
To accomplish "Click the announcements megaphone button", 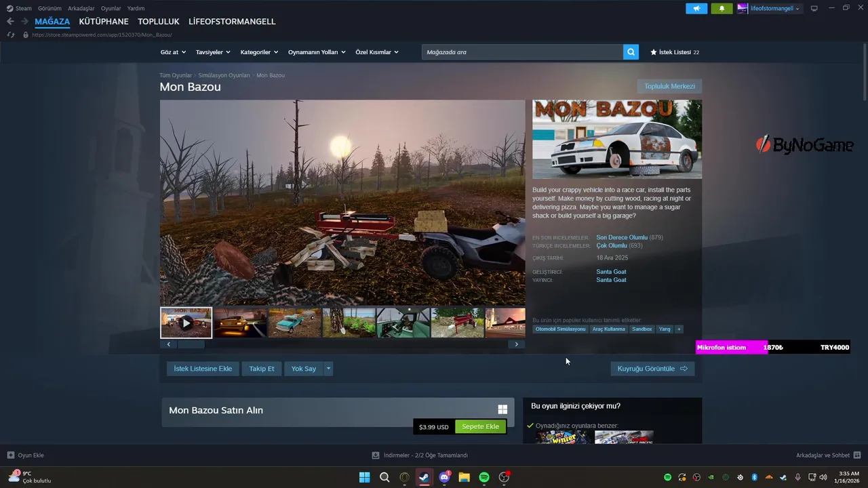I will pyautogui.click(x=696, y=9).
